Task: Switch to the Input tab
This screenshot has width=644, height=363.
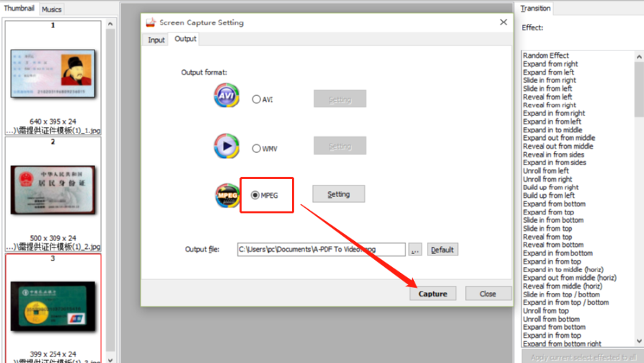Action: [x=156, y=40]
